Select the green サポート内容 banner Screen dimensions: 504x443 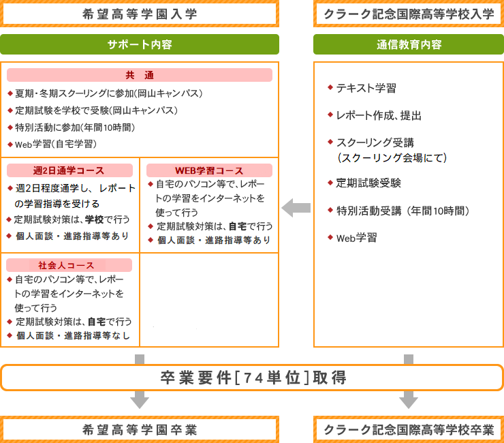pos(140,44)
